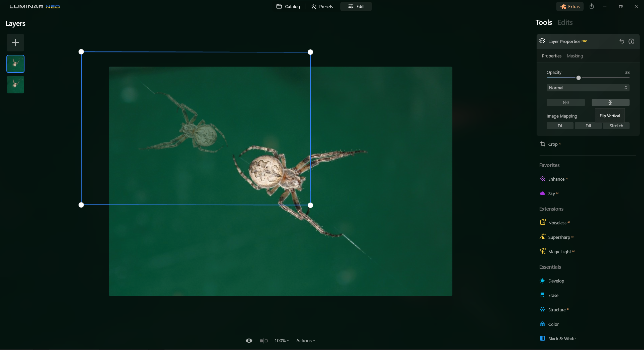Open the 100% zoom level dropdown
644x350 pixels.
pyautogui.click(x=282, y=341)
